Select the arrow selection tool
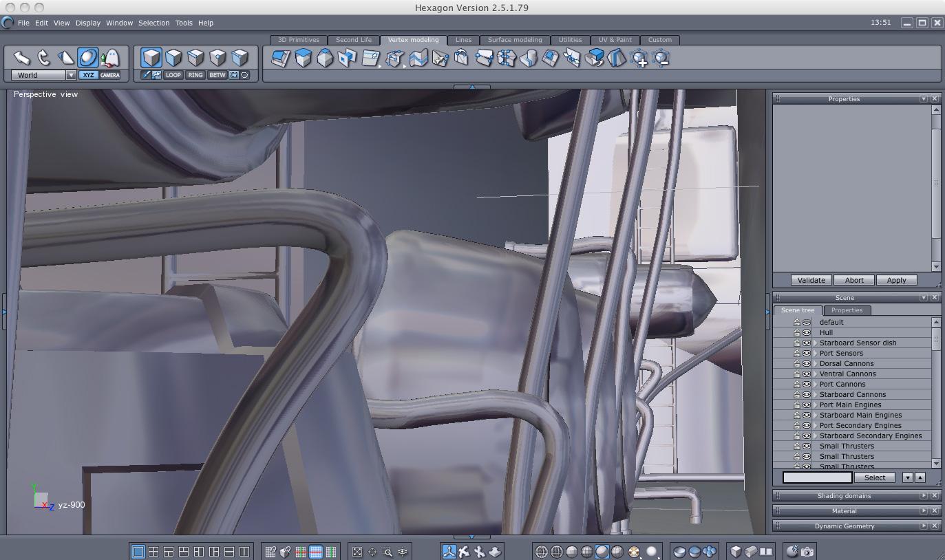The image size is (945, 560). [22, 58]
